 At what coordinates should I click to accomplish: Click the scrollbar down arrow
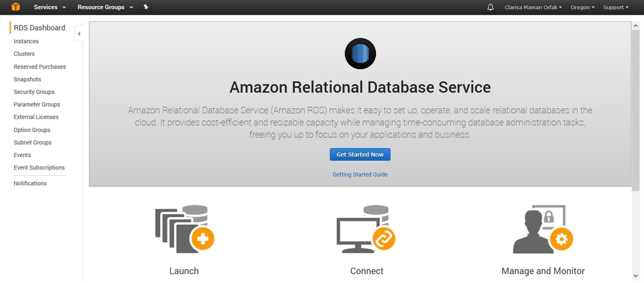[636, 276]
